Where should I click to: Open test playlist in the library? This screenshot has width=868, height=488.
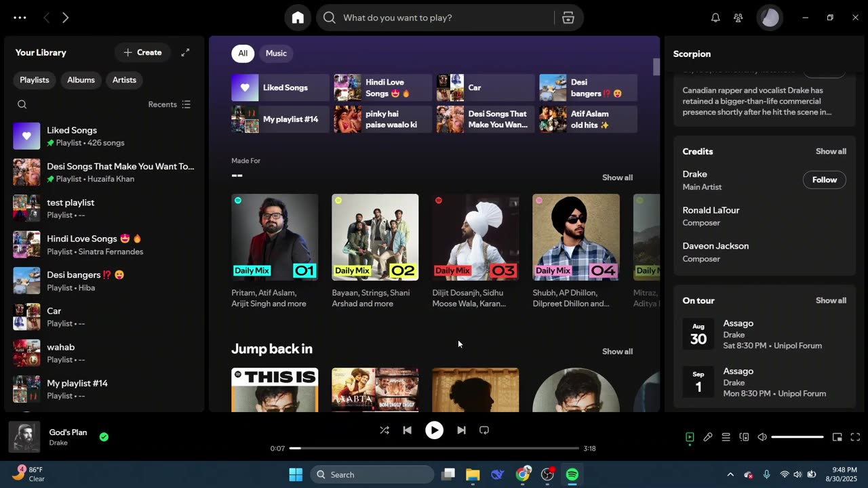(104, 208)
